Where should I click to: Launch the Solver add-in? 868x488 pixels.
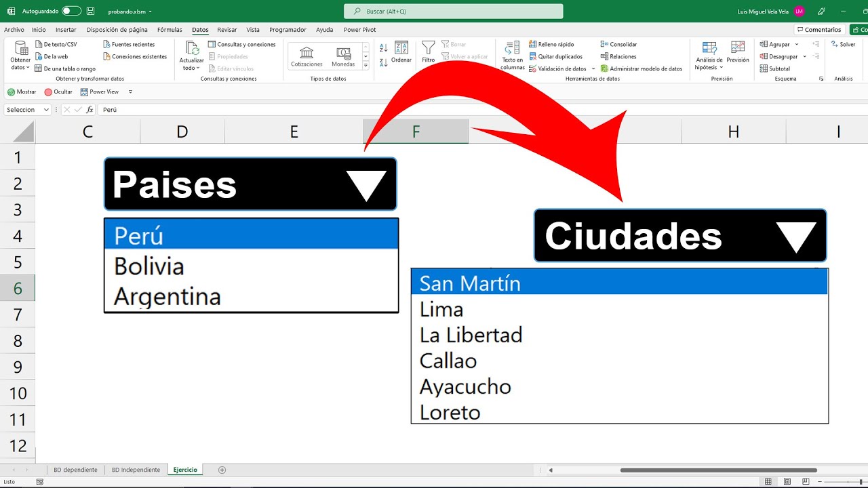(843, 44)
